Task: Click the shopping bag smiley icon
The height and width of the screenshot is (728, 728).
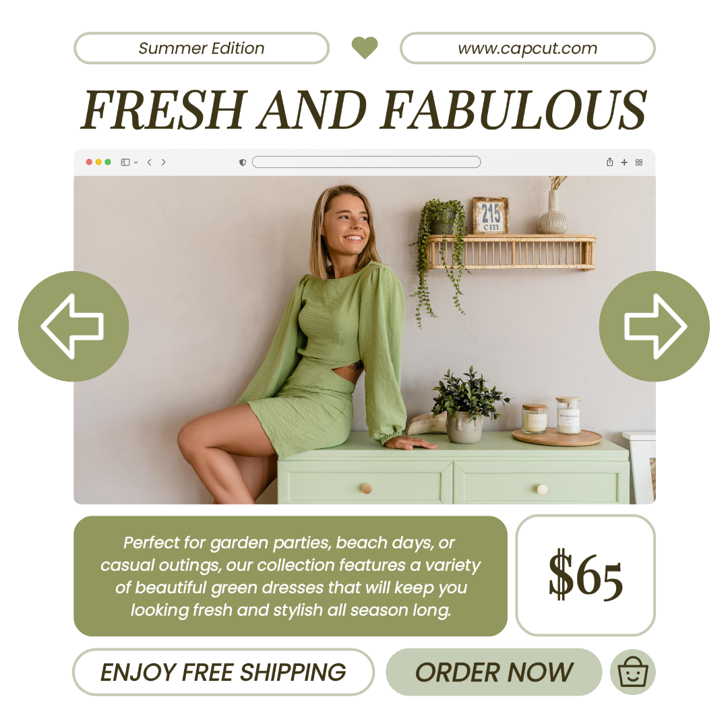Action: 632,672
